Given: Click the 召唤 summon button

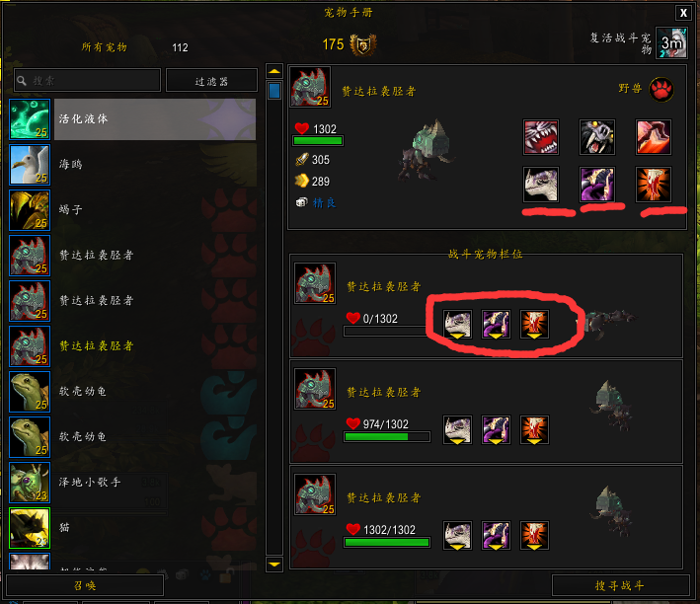Looking at the screenshot, I should [x=85, y=585].
